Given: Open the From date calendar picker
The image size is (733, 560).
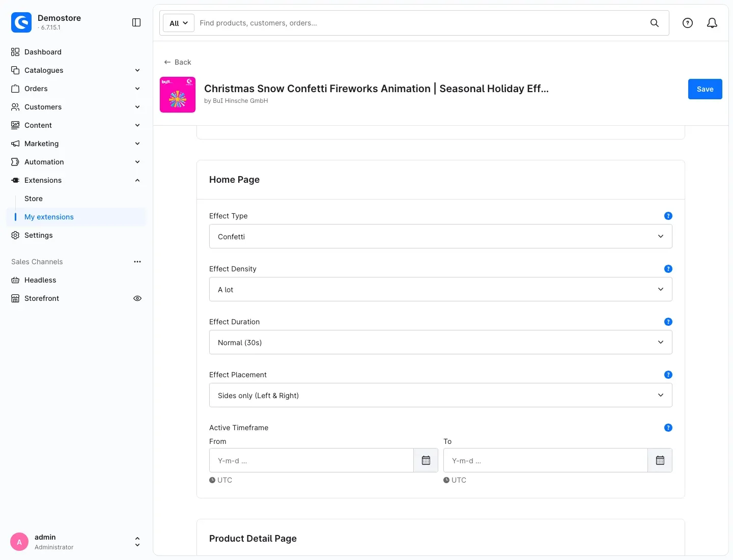Looking at the screenshot, I should click(x=426, y=460).
